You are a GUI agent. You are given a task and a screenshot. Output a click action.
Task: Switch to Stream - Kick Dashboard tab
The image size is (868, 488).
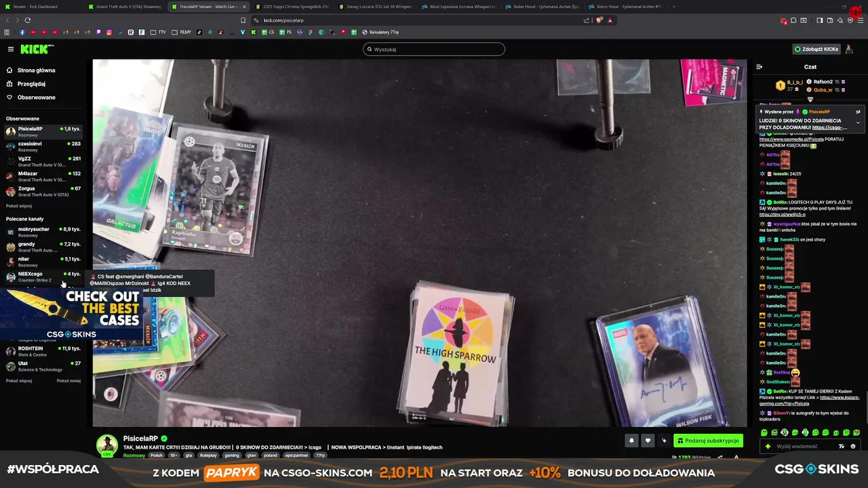point(41,7)
